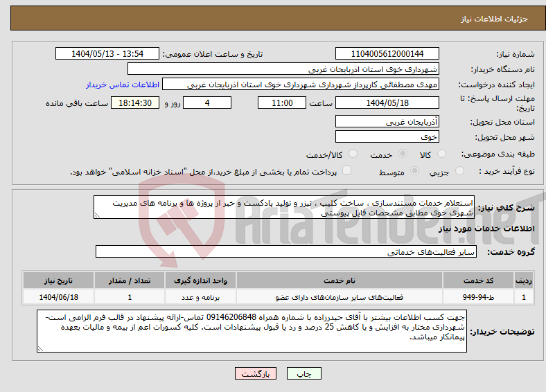Viewport: 546px width, 392px height.
Task: Click the need date cell 1404/06/18
Action: pyautogui.click(x=58, y=297)
